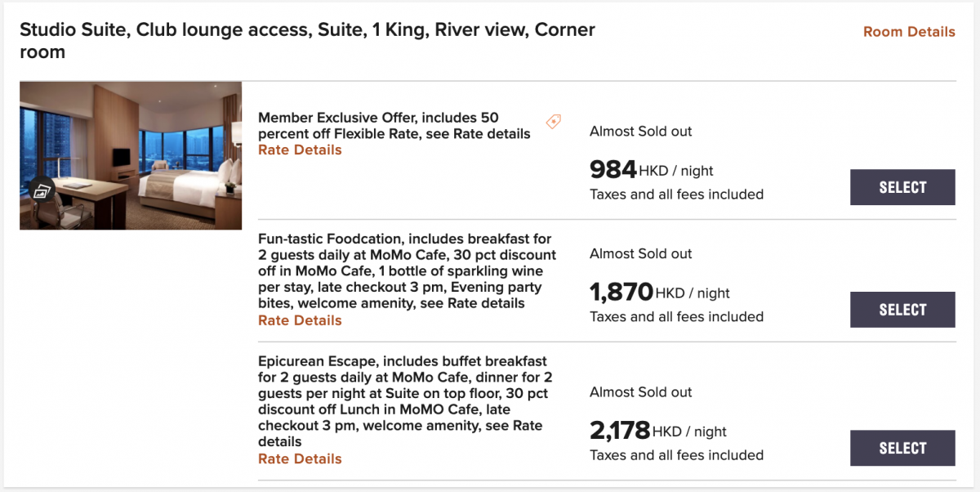
Task: Click the Fun-tastic Foodcation description text
Action: click(407, 271)
